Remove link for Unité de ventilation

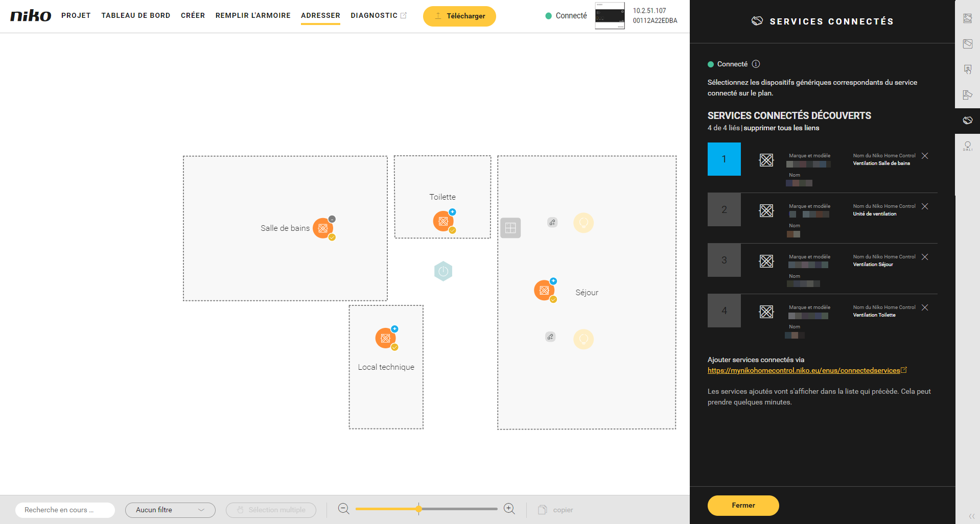coord(925,206)
